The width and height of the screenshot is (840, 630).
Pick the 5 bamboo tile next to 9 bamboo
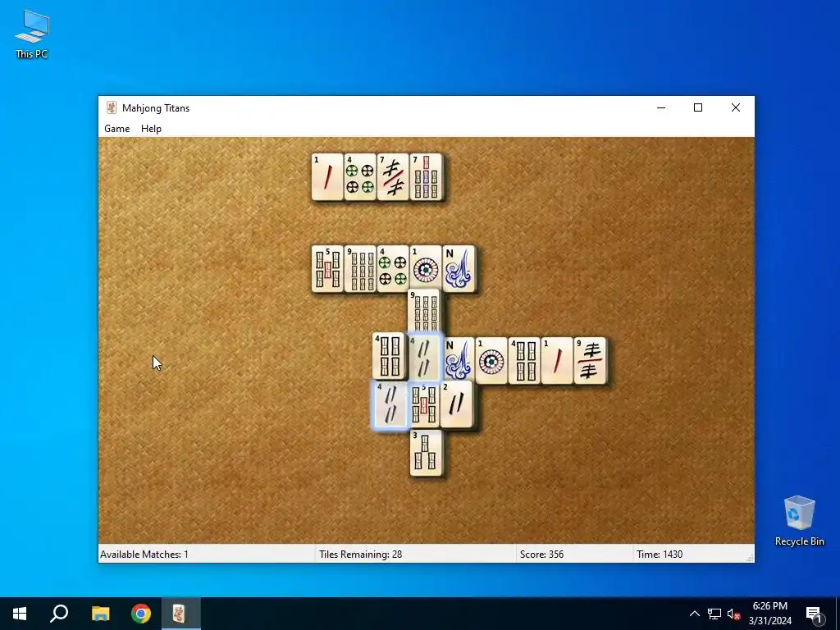(327, 268)
